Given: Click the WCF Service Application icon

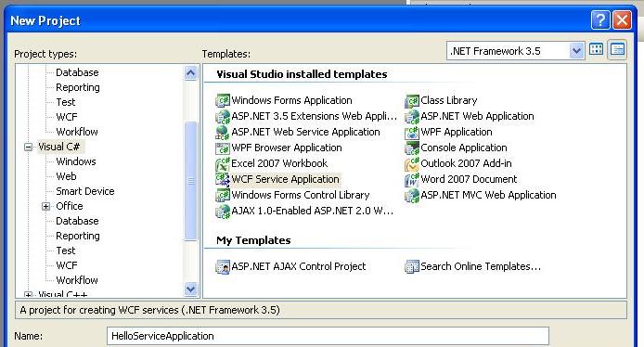Looking at the screenshot, I should [x=222, y=179].
